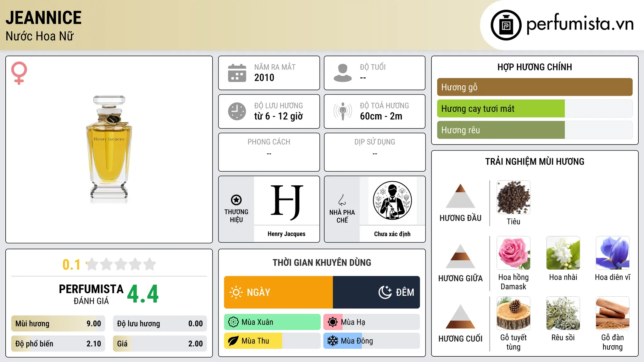Screen dimensions: 644x362
Task: Click the five-star rating row
Action: 121,264
